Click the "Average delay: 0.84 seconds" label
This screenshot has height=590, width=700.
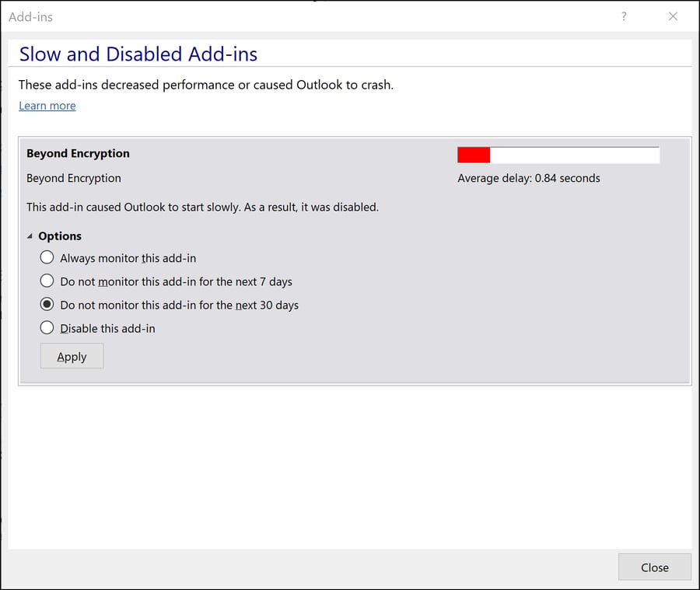click(x=528, y=178)
